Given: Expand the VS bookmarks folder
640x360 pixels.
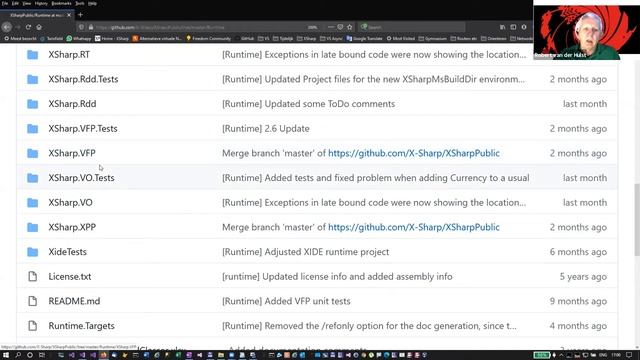Looking at the screenshot, I should pyautogui.click(x=264, y=38).
